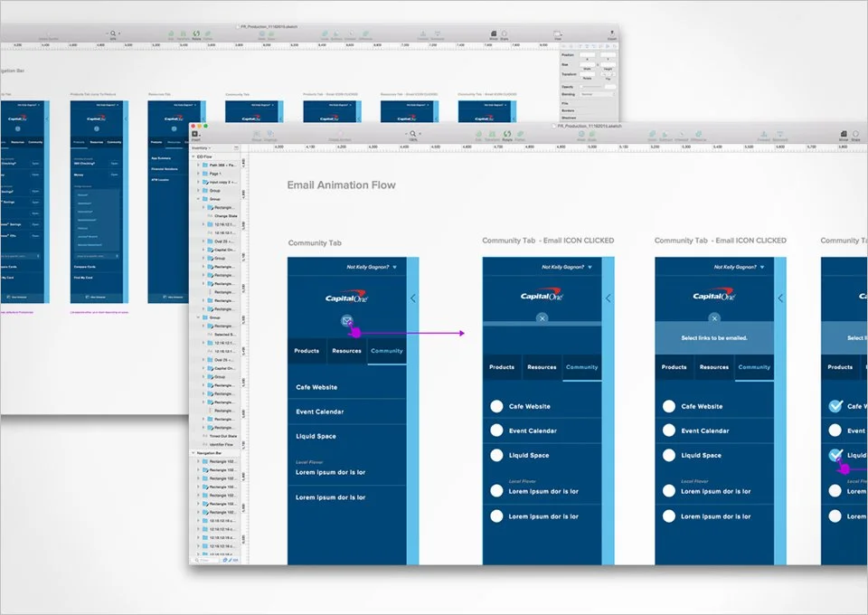868x615 pixels.
Task: Select last Lorem ipsum radio on second artboard
Action: 496,516
